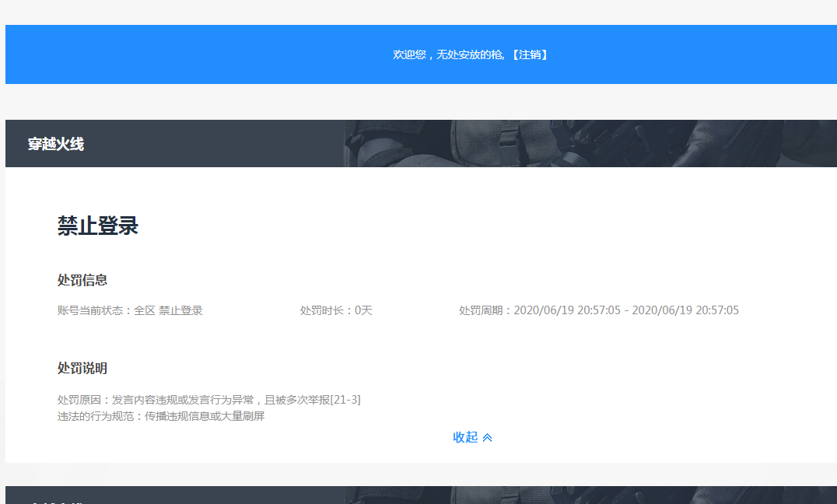
Task: Select the 处罚时长：0天 text
Action: click(x=336, y=310)
